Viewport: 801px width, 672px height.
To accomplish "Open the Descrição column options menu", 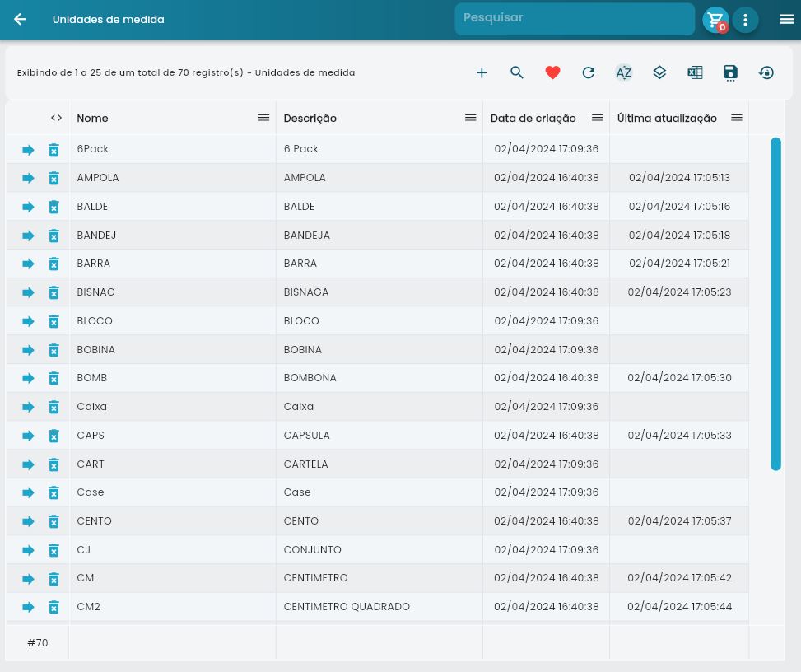I will [x=470, y=118].
